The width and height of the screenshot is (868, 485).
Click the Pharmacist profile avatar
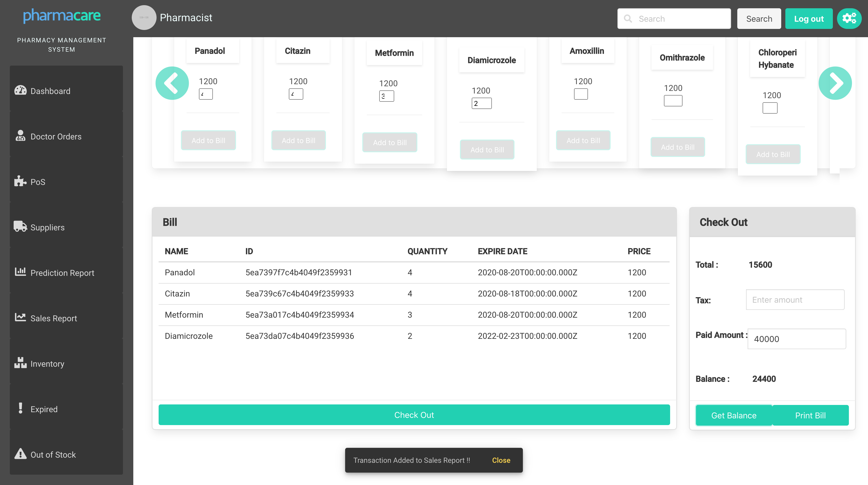tap(144, 18)
